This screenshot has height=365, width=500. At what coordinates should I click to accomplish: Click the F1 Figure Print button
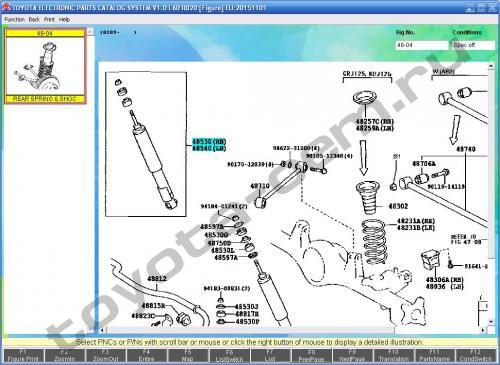pos(23,356)
